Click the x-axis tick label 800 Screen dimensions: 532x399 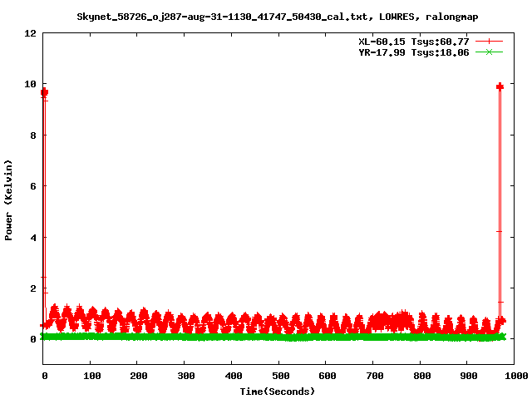421,376
